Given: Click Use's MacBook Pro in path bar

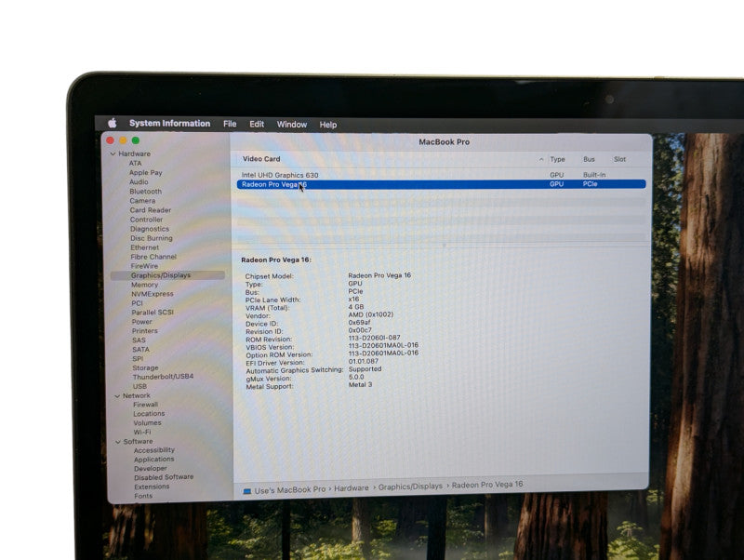Looking at the screenshot, I should pyautogui.click(x=290, y=489).
